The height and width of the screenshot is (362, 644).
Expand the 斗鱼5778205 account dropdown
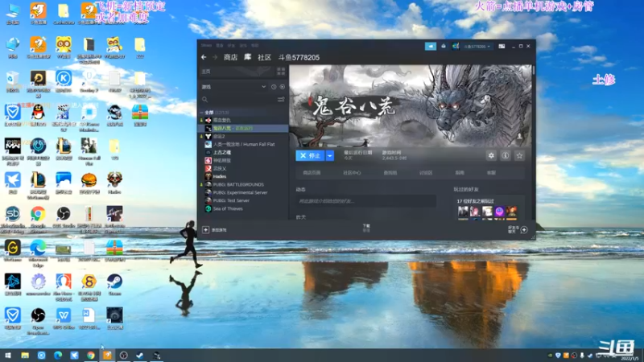(477, 47)
